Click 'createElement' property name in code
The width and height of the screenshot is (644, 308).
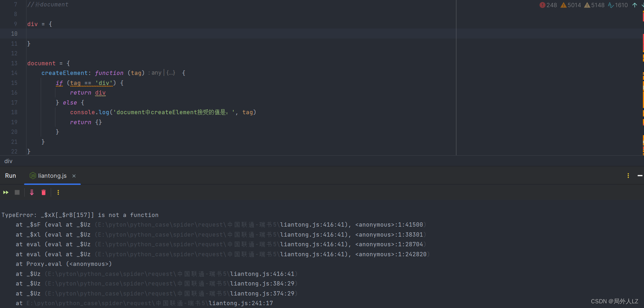[x=64, y=73]
